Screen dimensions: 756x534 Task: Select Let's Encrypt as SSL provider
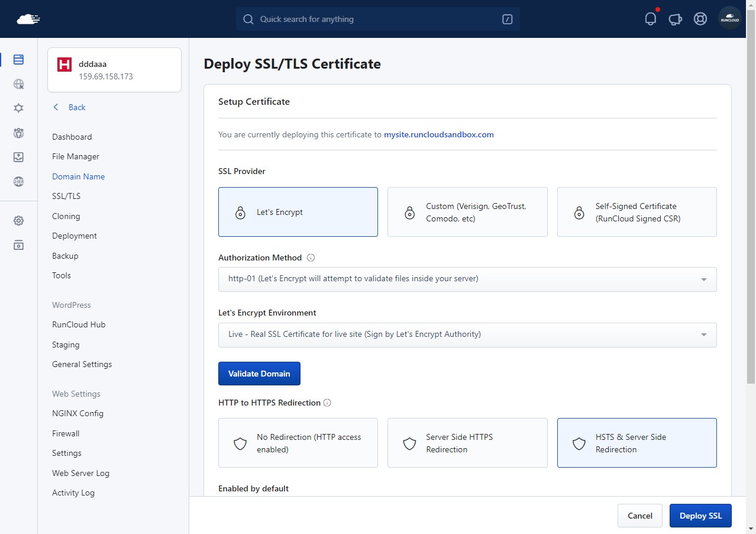[298, 212]
